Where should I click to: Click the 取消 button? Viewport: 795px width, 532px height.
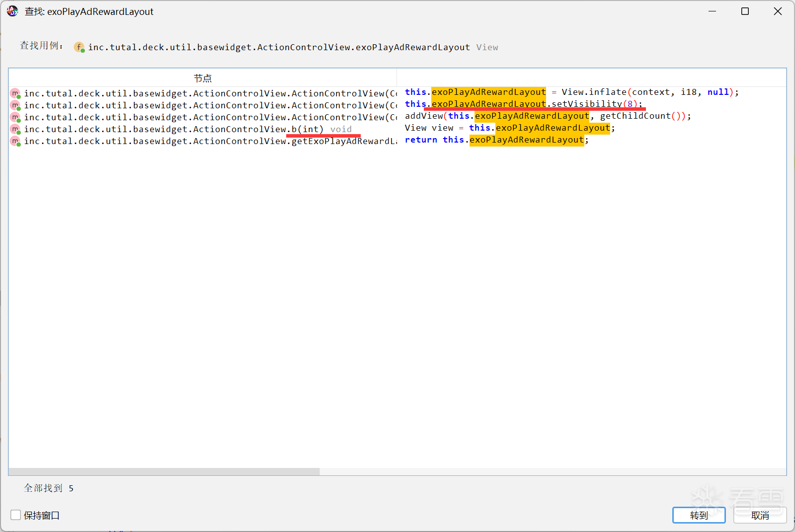(x=760, y=515)
